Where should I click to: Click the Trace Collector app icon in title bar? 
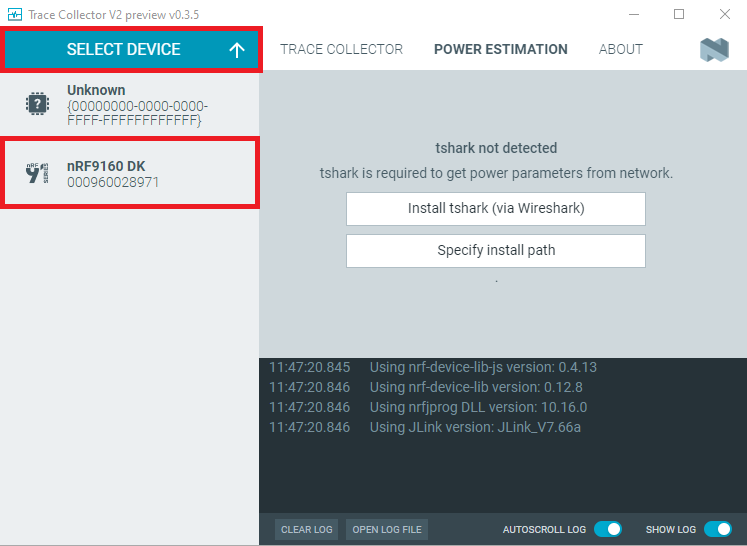coord(14,14)
